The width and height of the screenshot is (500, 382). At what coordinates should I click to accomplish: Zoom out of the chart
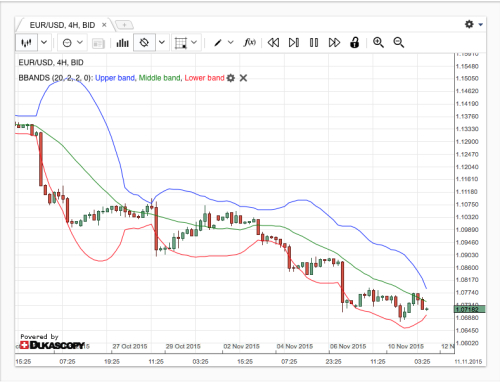click(399, 42)
